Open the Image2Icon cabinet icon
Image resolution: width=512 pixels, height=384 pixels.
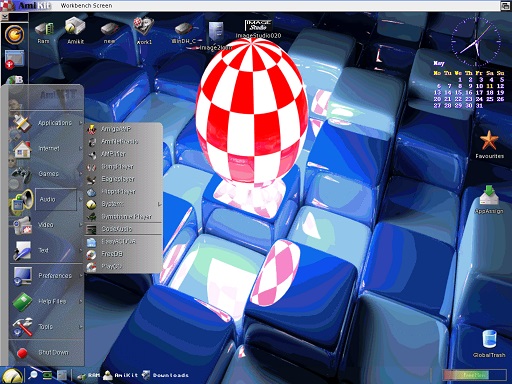(216, 36)
